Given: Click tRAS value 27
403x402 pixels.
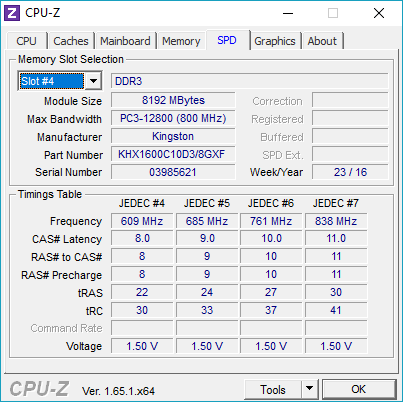Looking at the screenshot, I should pos(271,292).
